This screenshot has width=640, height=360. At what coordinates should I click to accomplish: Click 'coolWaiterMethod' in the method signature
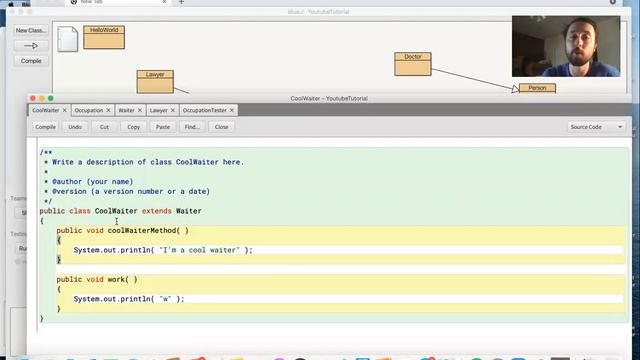142,231
